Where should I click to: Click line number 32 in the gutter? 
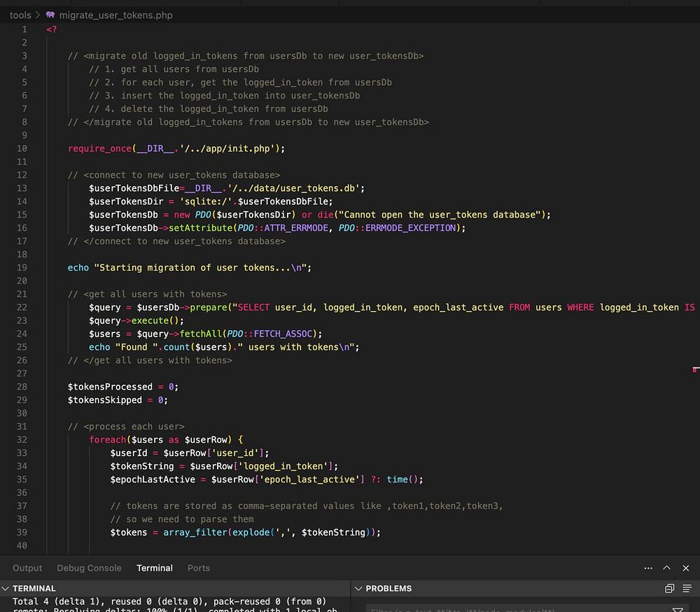pyautogui.click(x=21, y=439)
